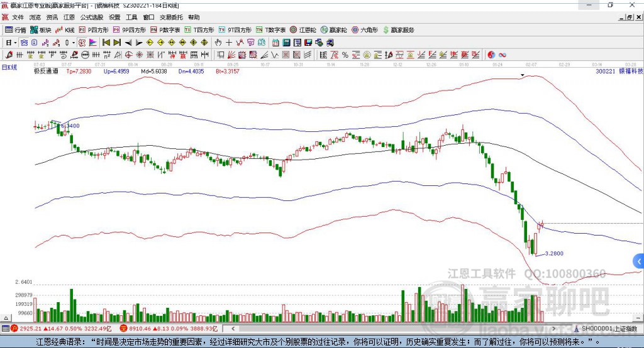The width and height of the screenshot is (644, 348).
Task: Click the colorful flag icon
Action: click(x=93, y=43)
